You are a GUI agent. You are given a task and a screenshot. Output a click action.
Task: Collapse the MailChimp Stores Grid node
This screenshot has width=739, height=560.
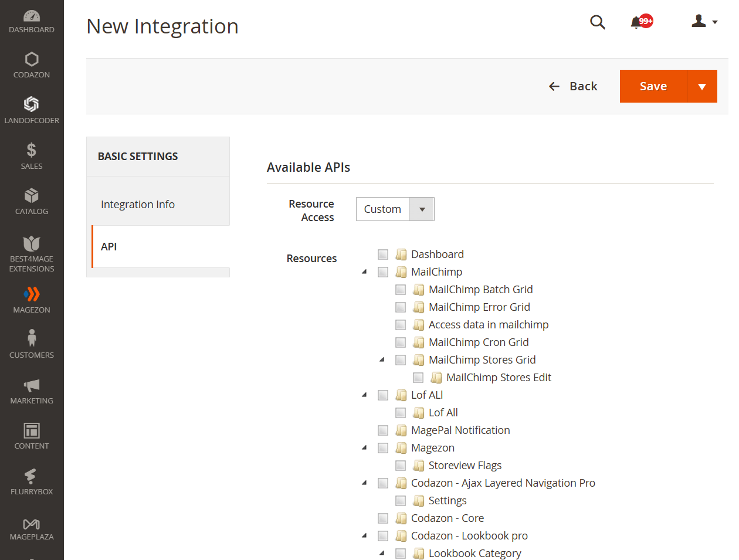tap(382, 359)
